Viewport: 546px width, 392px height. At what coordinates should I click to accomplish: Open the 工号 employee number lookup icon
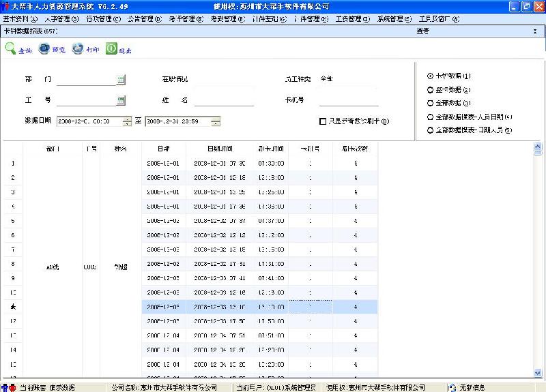(x=121, y=101)
